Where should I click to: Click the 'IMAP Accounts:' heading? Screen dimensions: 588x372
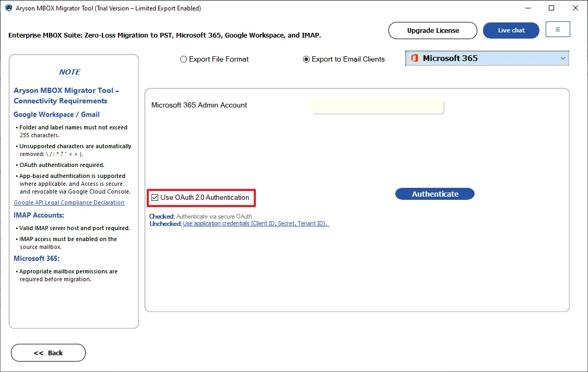click(39, 215)
